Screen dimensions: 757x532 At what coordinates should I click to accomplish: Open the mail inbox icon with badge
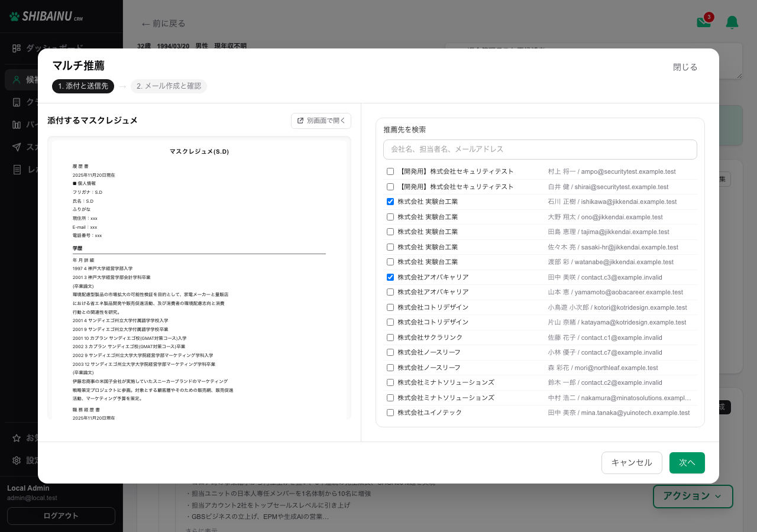click(x=704, y=21)
